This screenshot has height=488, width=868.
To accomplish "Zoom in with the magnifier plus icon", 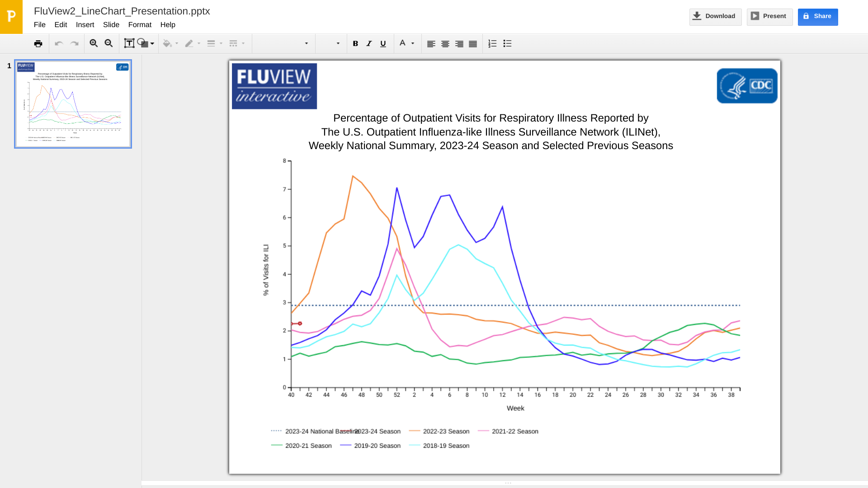I will (94, 43).
